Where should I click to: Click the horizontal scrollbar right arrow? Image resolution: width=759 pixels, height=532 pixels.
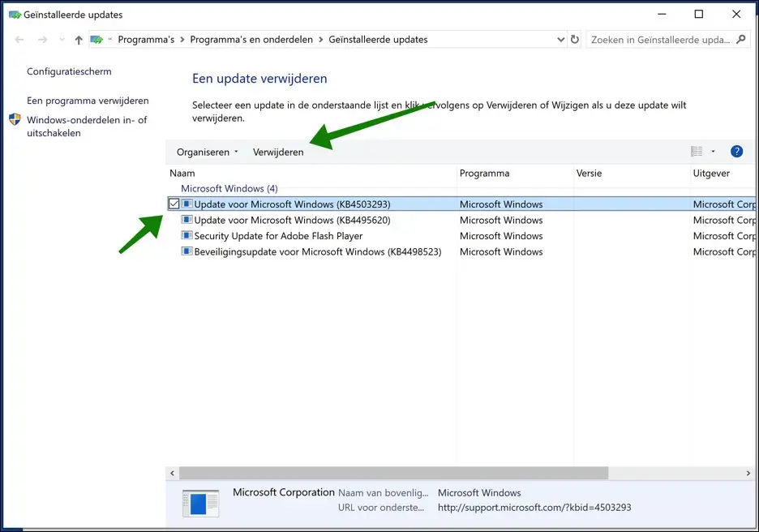coord(748,473)
